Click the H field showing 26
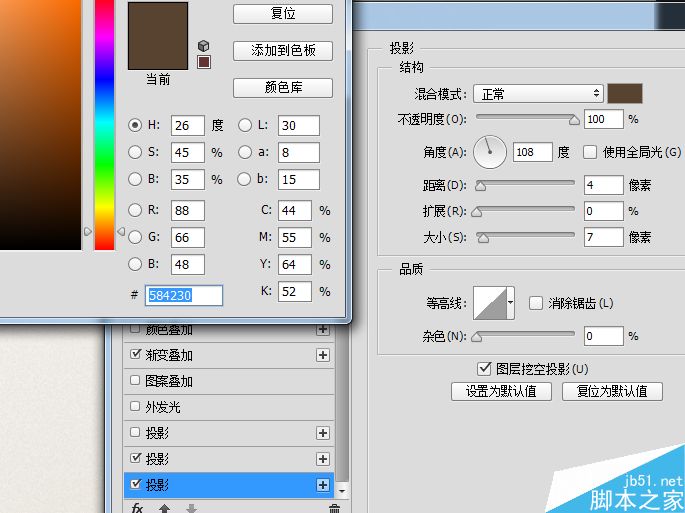Screen dimensions: 685x513 pyautogui.click(x=188, y=126)
